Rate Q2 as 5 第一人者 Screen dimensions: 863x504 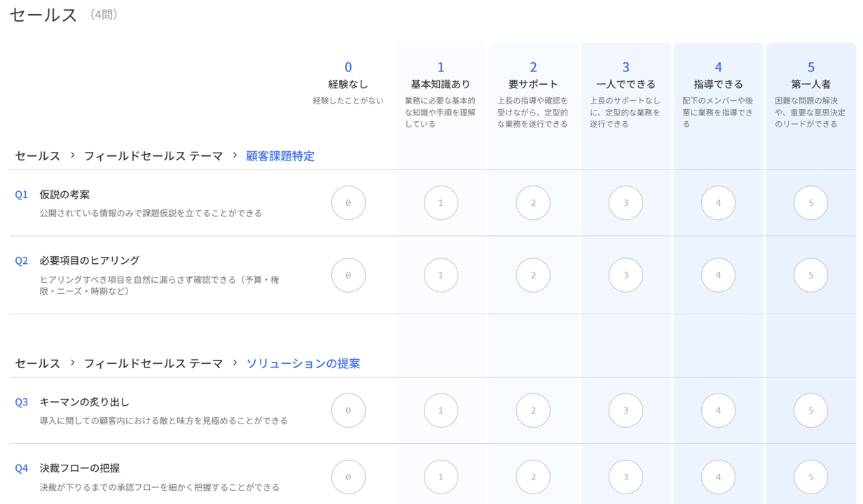810,274
